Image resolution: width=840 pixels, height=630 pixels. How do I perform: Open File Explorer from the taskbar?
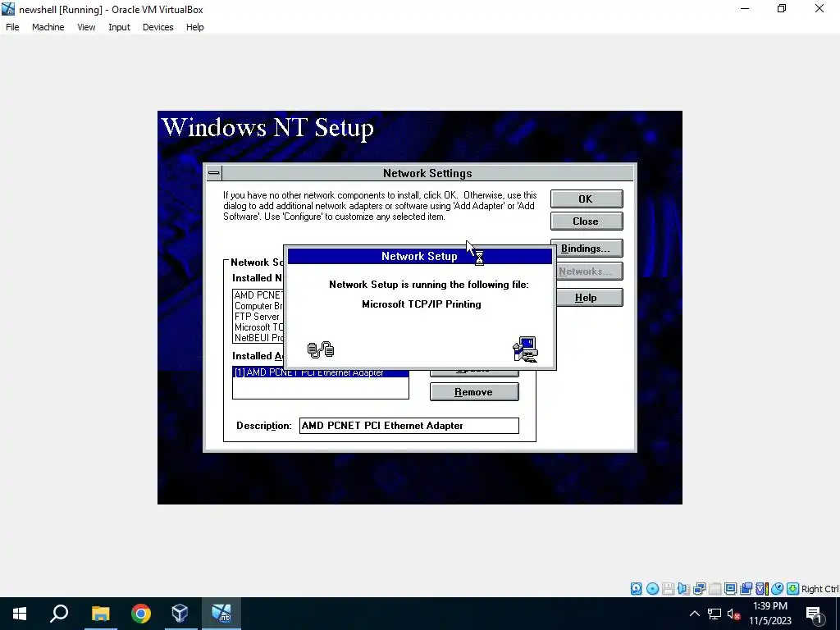100,614
